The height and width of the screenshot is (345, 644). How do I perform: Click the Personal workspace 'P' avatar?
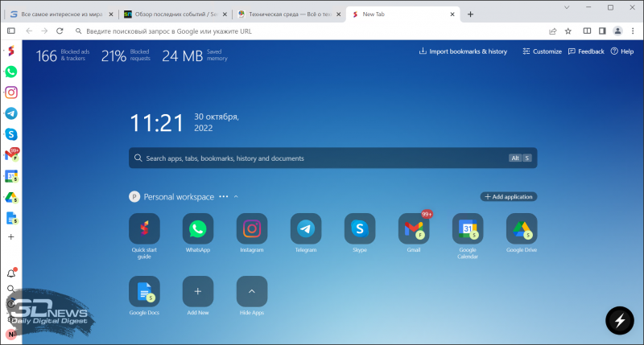click(134, 197)
